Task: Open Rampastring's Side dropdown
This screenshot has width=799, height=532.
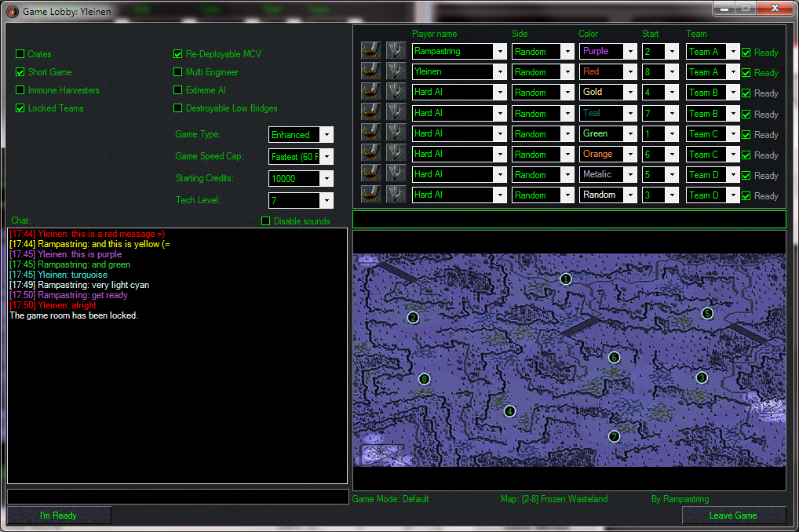Action: coord(543,52)
